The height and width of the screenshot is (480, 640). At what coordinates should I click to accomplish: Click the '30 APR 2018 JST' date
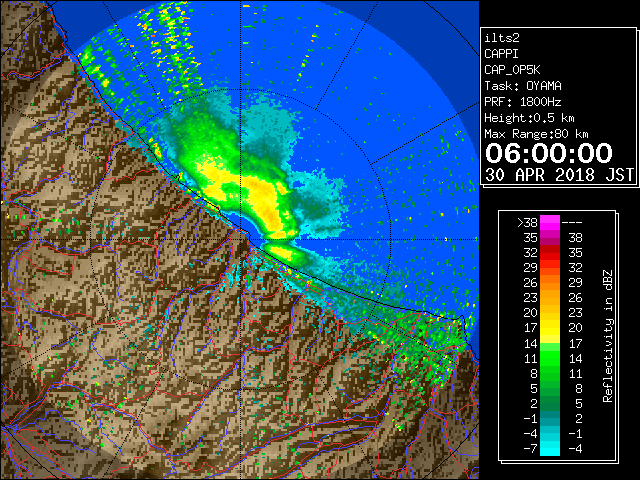[x=560, y=175]
